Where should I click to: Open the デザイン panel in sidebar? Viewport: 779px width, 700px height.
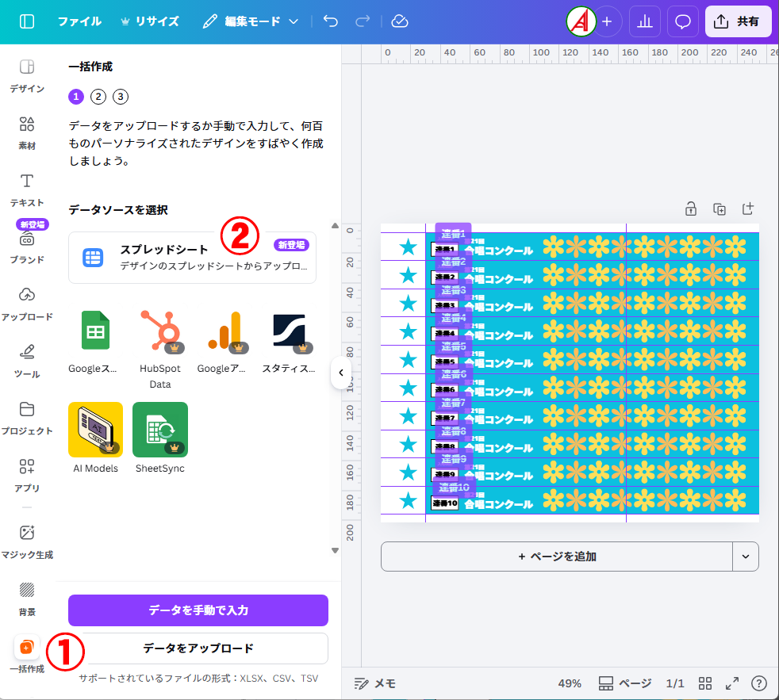tap(27, 75)
